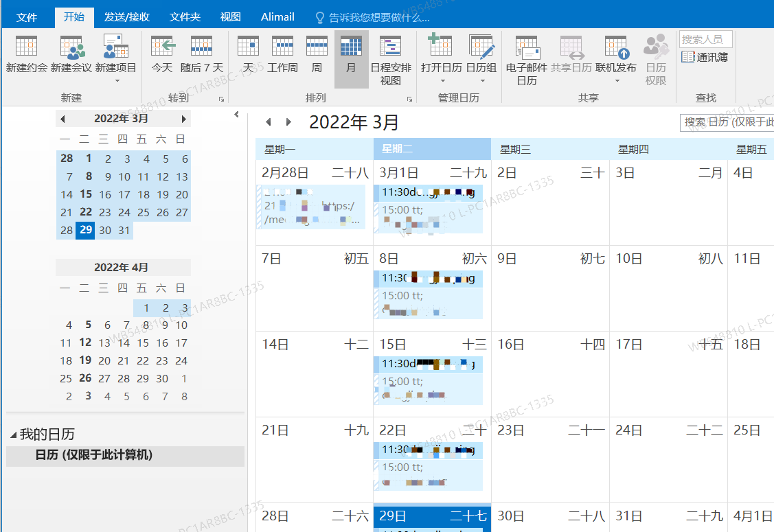
Task: Go to next month in main calendar
Action: coord(289,122)
